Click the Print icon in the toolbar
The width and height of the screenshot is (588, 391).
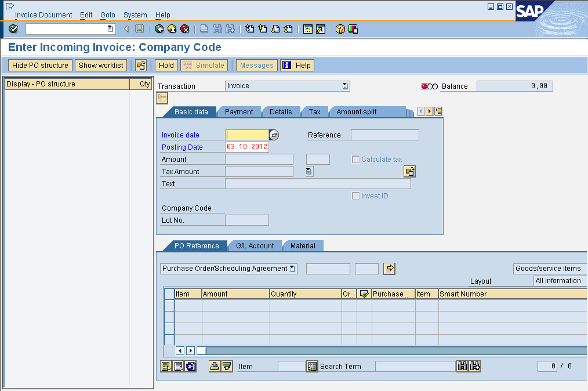pos(204,28)
